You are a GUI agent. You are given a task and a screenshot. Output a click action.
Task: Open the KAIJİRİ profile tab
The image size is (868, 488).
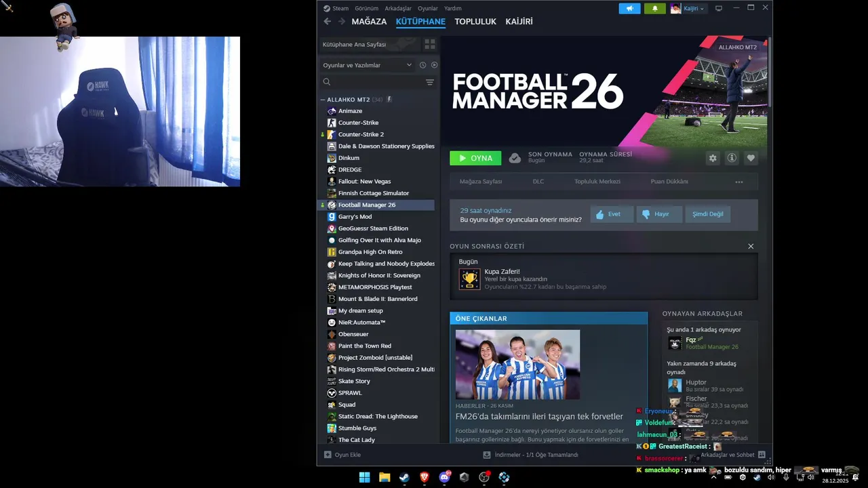[519, 22]
